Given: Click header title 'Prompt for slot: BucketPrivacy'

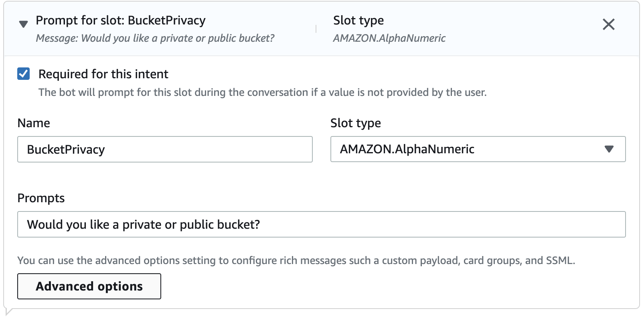Looking at the screenshot, I should click(120, 20).
